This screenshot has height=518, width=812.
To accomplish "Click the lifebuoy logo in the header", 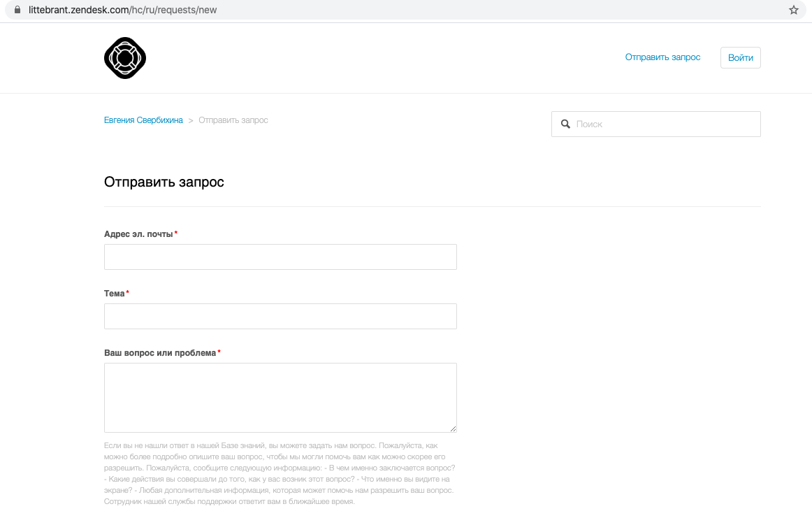I will point(125,58).
